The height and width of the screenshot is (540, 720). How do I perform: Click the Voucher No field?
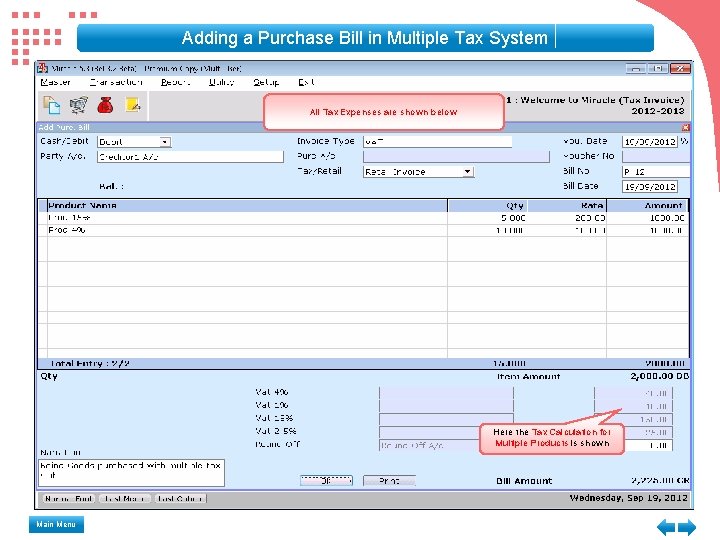pos(656,157)
